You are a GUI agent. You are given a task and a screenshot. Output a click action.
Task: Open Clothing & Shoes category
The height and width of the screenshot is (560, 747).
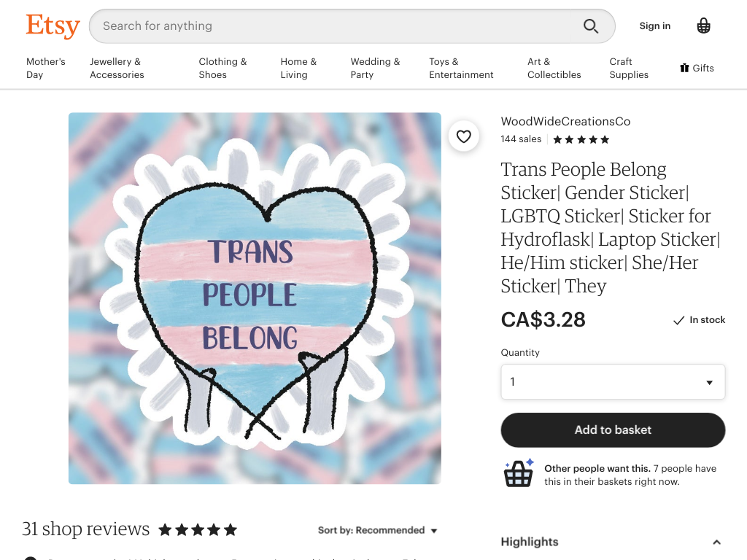[x=222, y=68]
